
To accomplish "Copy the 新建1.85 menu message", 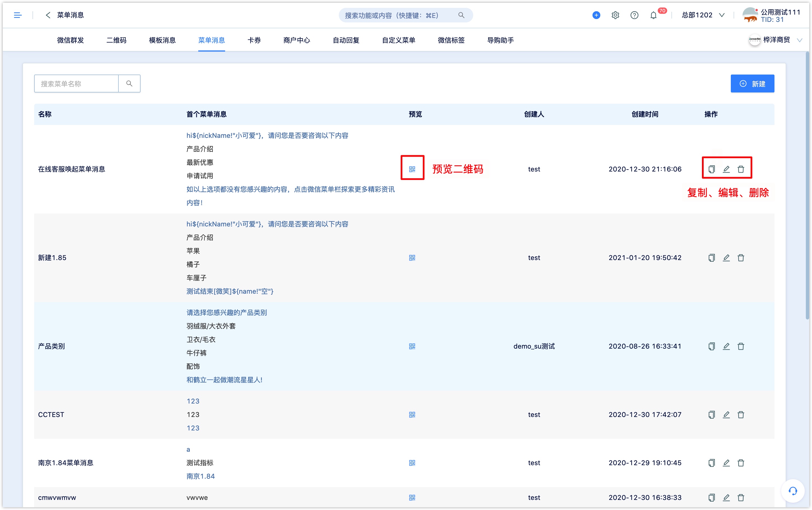I will 711,258.
